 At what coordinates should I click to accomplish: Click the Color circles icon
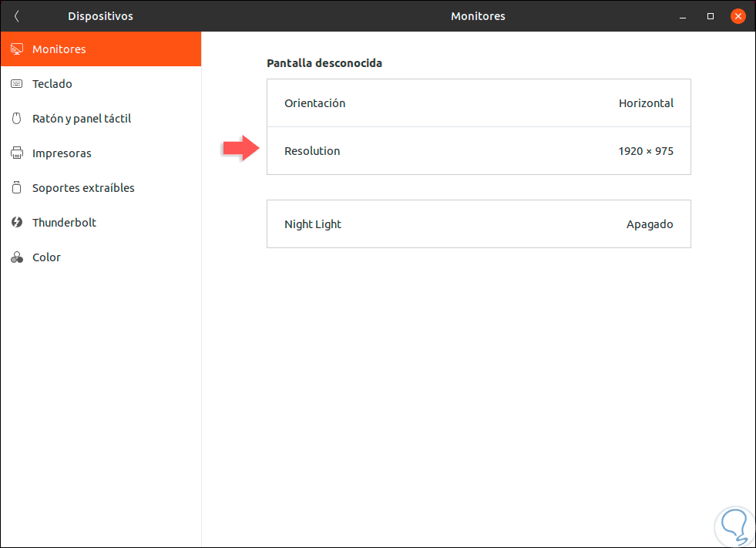(x=17, y=257)
